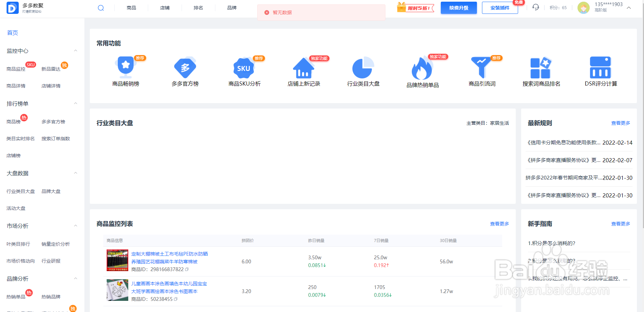Screen dimensions: 644x312
Task: Click thumbnail of 儿童画画本 product
Action: point(117,290)
